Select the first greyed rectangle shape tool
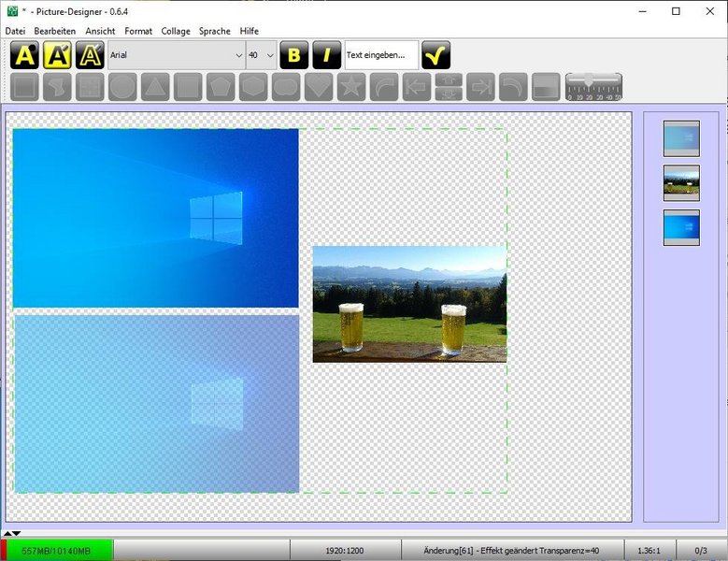Viewport: 728px width, 561px height. coord(24,87)
